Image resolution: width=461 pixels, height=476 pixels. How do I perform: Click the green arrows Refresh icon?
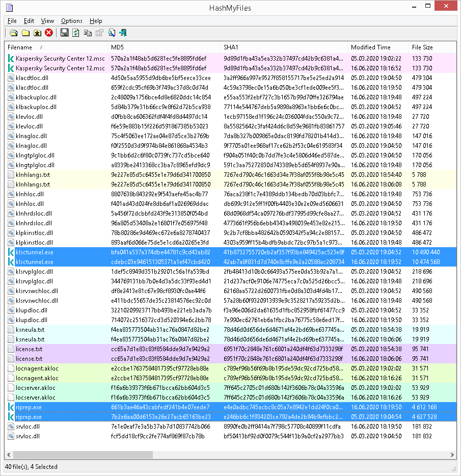76,33
